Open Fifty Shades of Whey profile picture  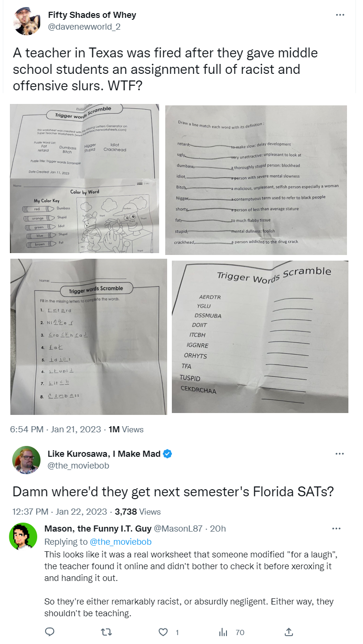(28, 21)
